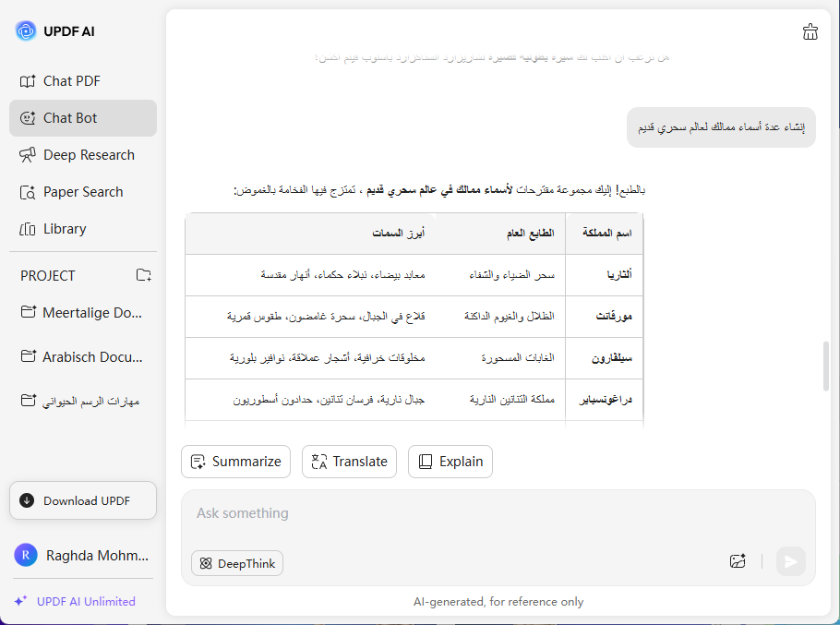Open the Meertalige Document project
The image size is (840, 625).
click(83, 313)
